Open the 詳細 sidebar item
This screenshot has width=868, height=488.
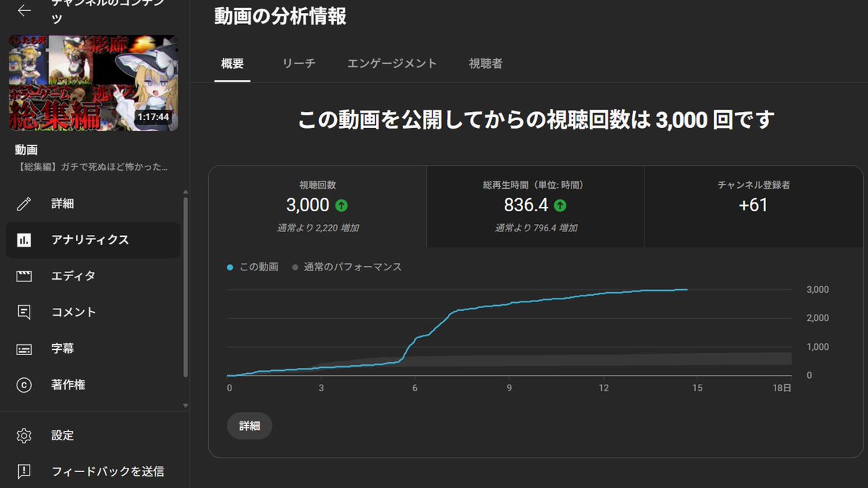(x=93, y=204)
